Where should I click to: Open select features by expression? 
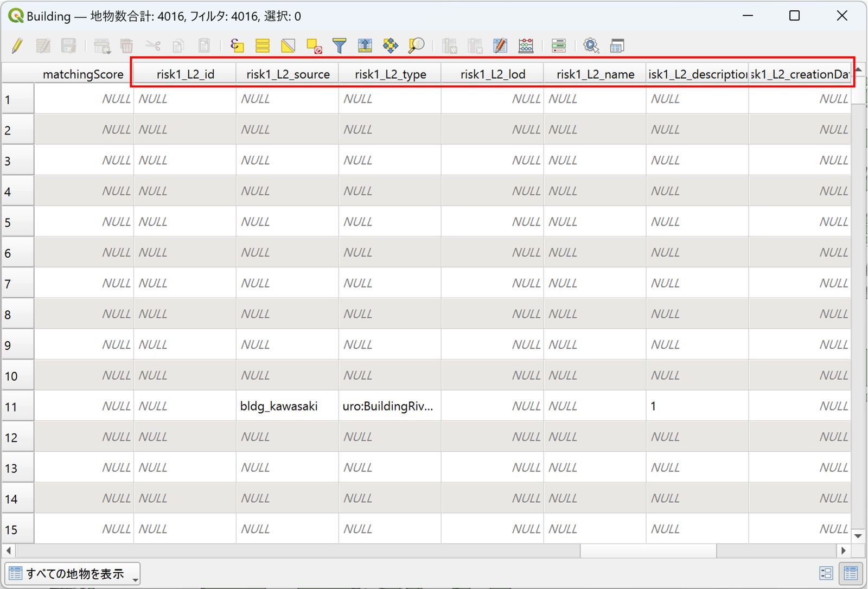click(x=237, y=46)
